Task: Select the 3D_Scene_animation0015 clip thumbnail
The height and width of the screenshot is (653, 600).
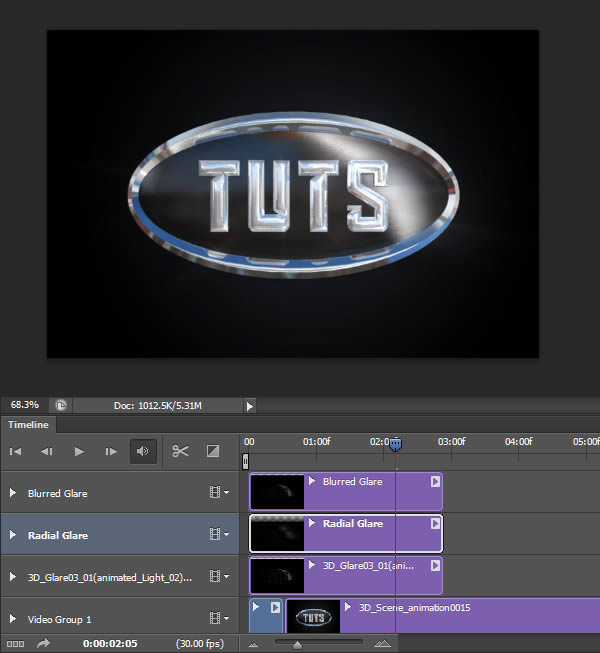Action: [313, 617]
